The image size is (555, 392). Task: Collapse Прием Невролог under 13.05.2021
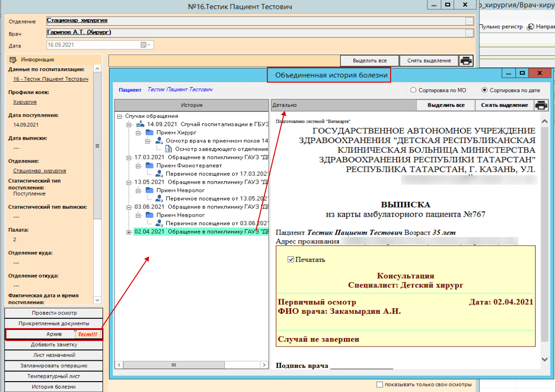(139, 191)
